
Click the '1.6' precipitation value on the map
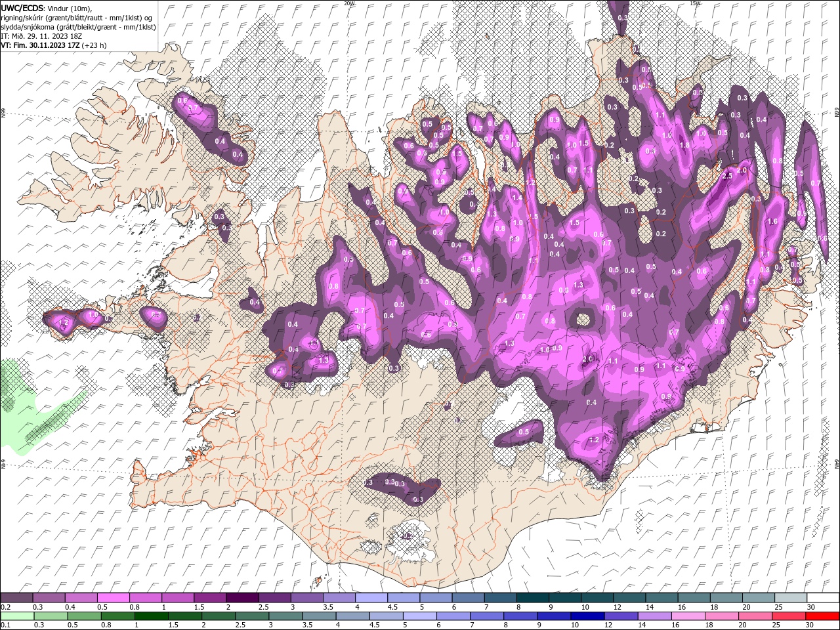tap(772, 222)
